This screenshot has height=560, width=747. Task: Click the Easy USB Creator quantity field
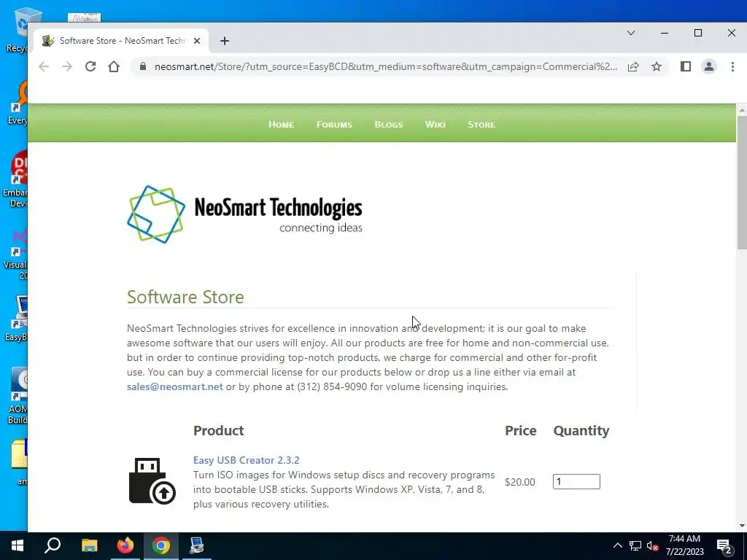pyautogui.click(x=576, y=481)
